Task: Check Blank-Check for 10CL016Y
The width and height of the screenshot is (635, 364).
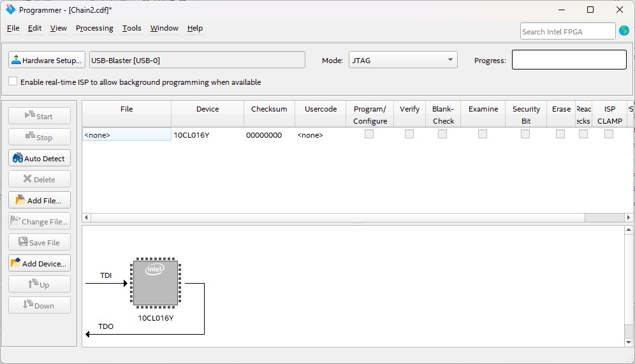Action: (442, 134)
